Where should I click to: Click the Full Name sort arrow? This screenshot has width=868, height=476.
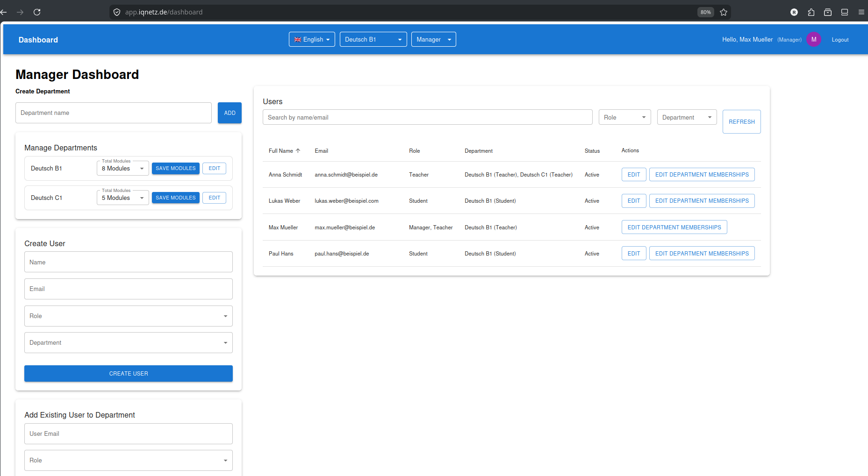coord(298,151)
